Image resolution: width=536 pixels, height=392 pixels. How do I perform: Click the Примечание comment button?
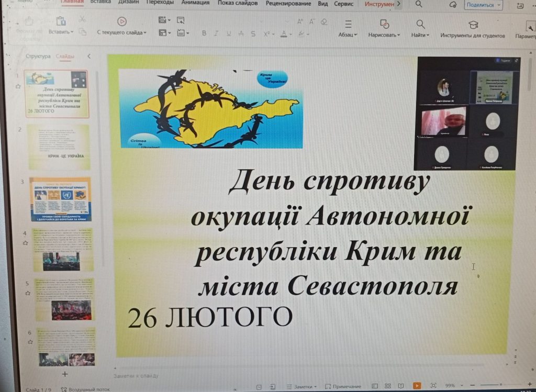point(342,386)
